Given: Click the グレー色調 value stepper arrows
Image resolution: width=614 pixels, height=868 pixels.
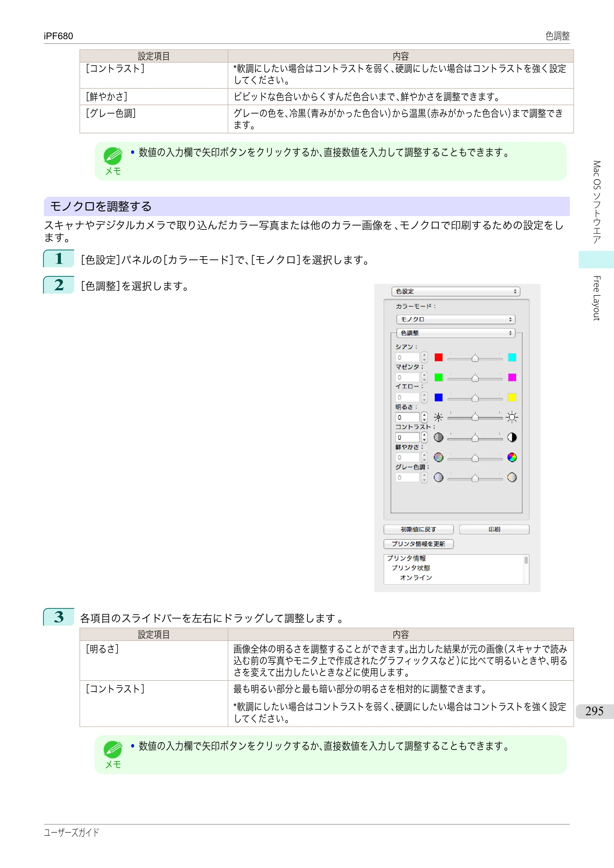Looking at the screenshot, I should [x=424, y=477].
